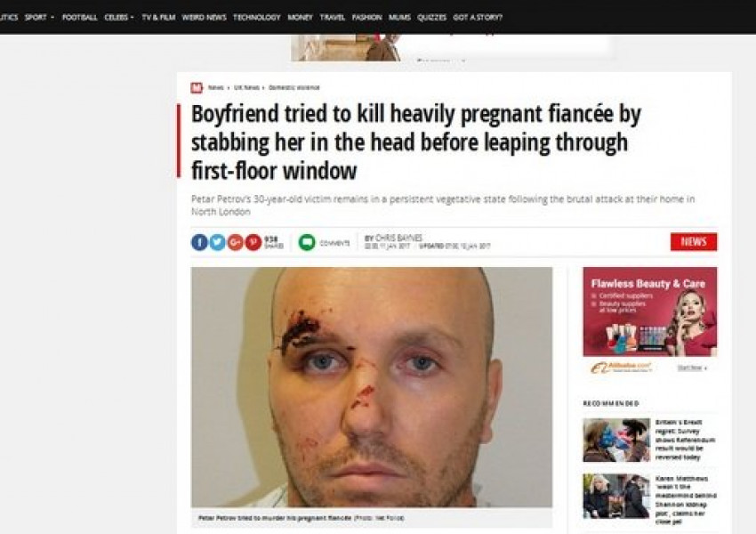Select the Got a Story? menu item
The width and height of the screenshot is (756, 534).
(478, 18)
